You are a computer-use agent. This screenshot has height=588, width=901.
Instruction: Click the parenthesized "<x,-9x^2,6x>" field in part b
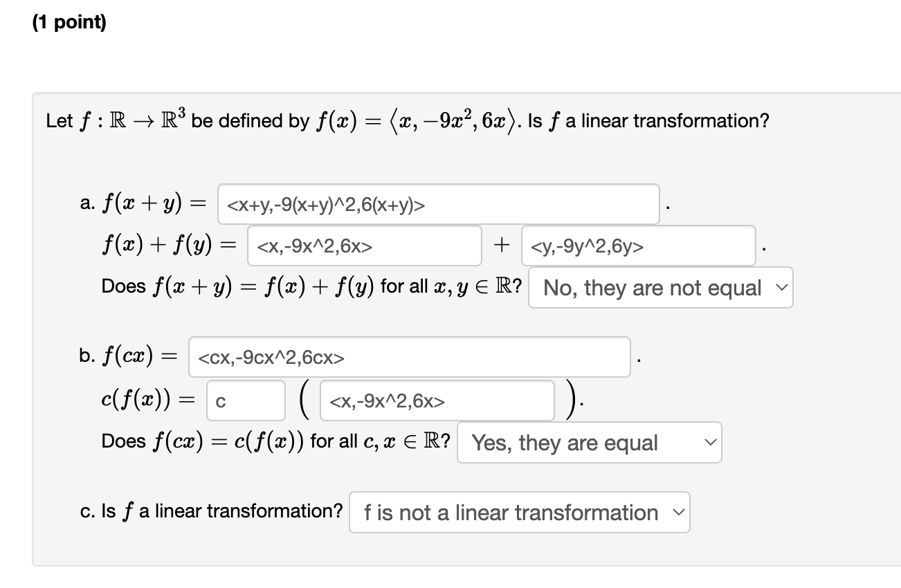pos(436,400)
